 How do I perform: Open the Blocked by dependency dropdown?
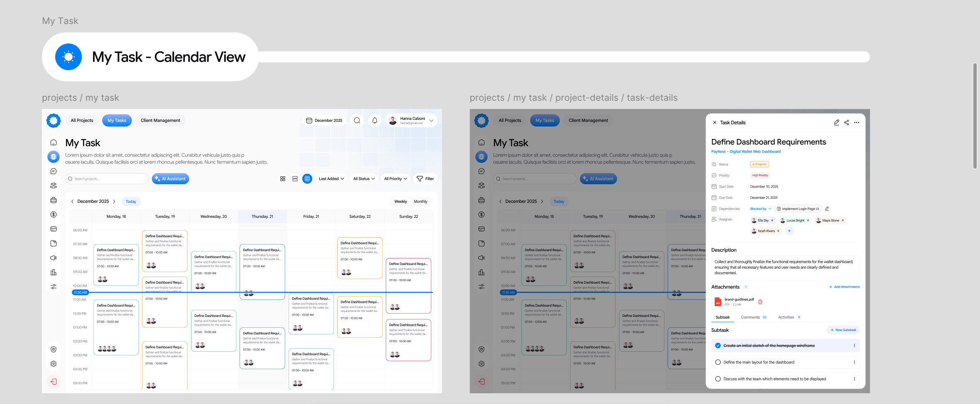(761, 209)
